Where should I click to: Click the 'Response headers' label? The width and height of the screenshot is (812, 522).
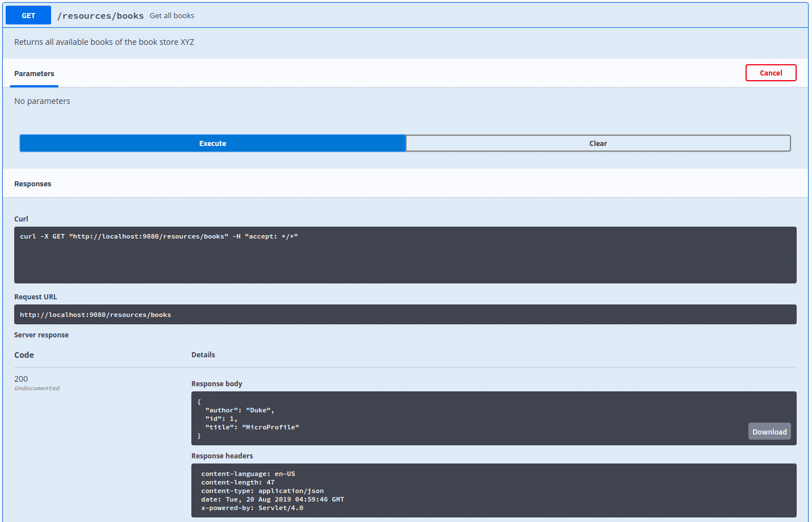pos(222,456)
